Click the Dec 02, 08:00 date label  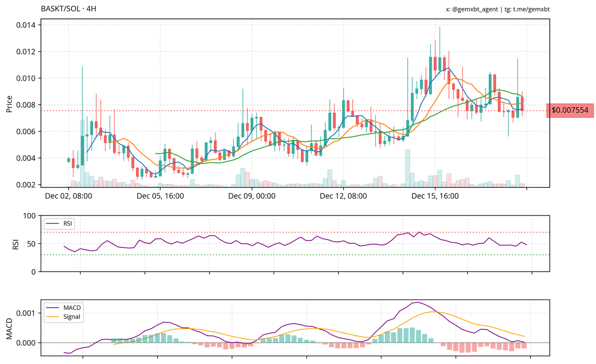click(x=69, y=196)
